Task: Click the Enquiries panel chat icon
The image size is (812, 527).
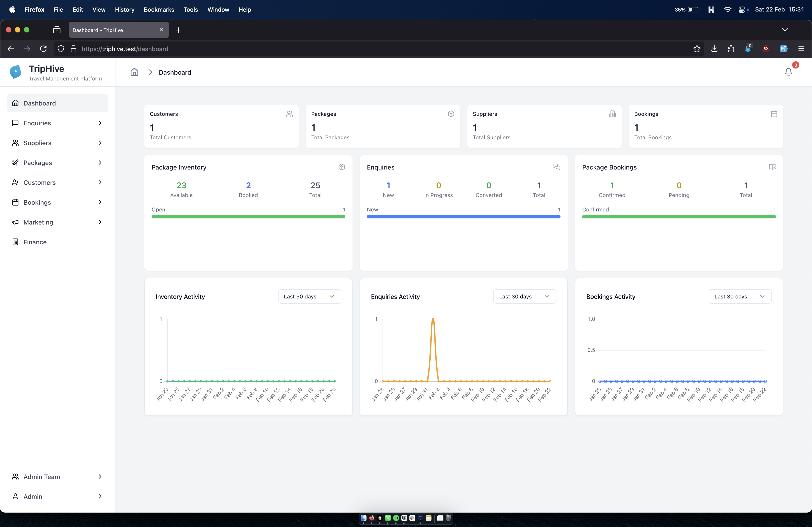Action: pyautogui.click(x=557, y=167)
